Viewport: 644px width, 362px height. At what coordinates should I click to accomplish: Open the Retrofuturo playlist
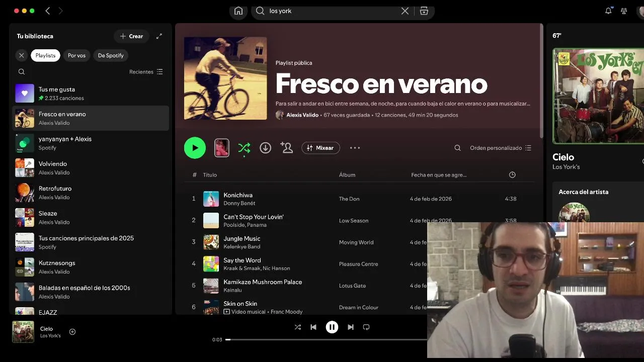coord(91,193)
